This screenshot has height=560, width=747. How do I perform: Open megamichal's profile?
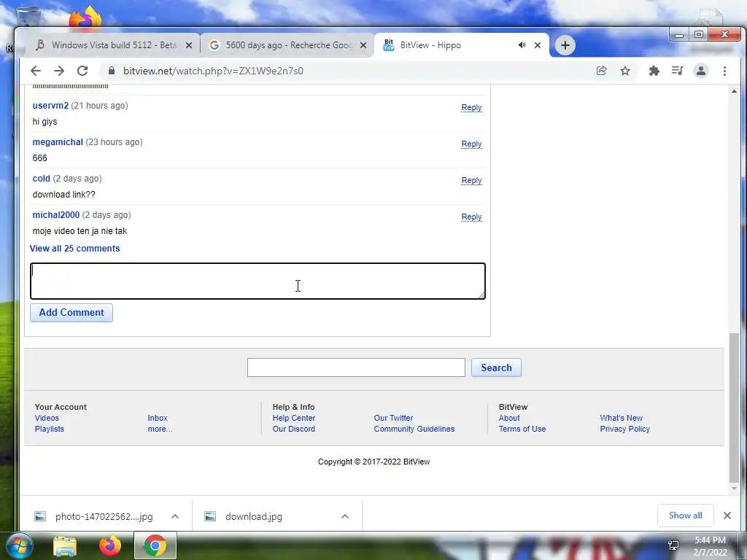tap(58, 142)
